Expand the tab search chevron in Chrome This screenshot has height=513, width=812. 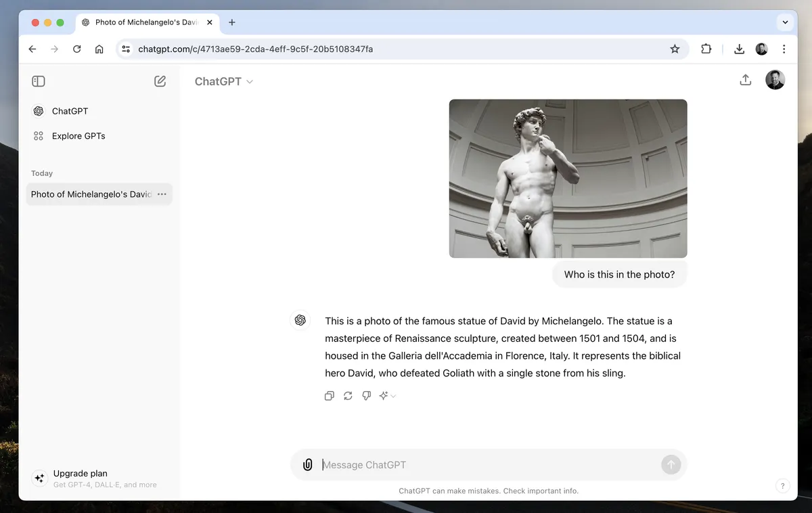(x=785, y=22)
